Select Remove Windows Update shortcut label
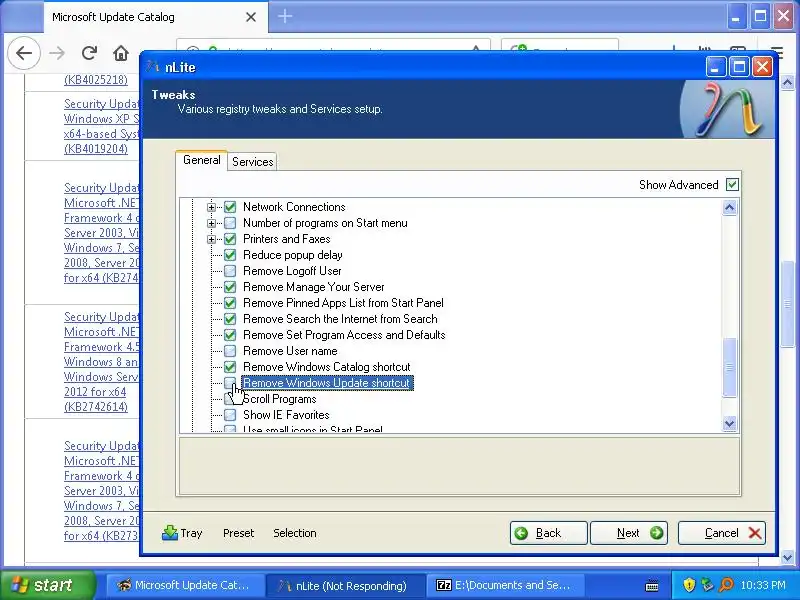 click(327, 383)
